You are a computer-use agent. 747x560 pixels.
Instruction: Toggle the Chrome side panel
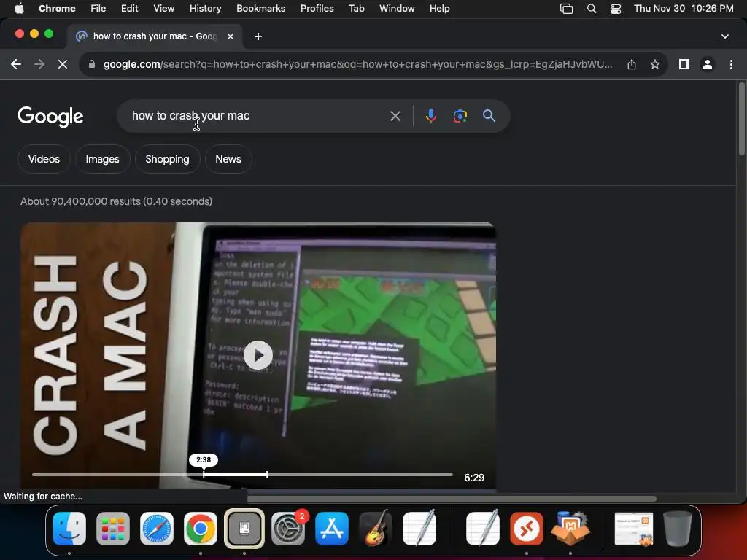(684, 64)
